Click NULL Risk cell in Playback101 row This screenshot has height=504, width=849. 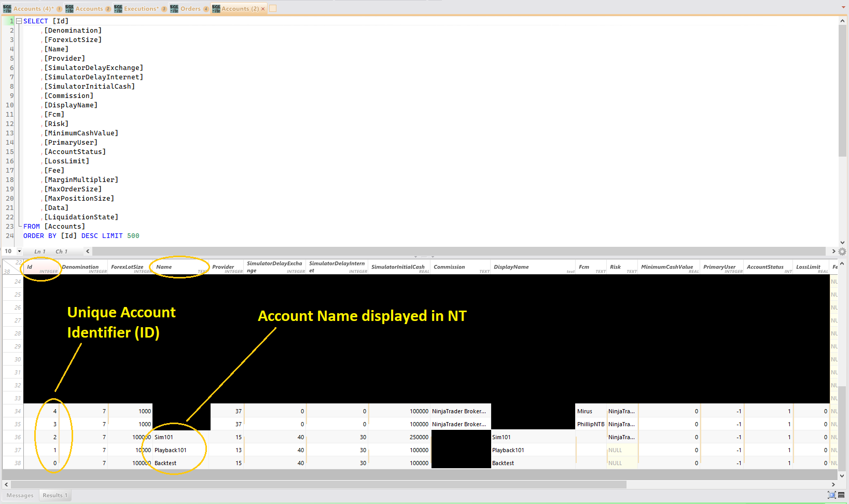(x=623, y=450)
